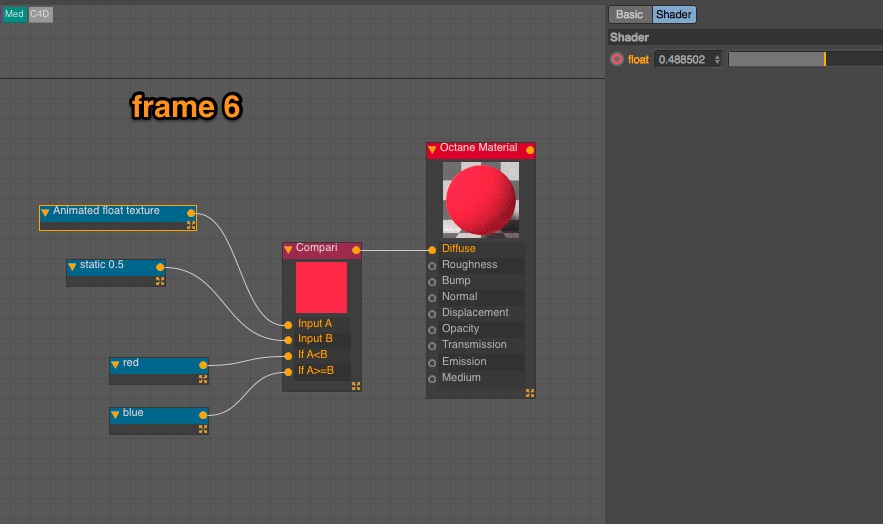Viewport: 883px width, 524px height.
Task: Click static 0.5 node output port
Action: pyautogui.click(x=160, y=267)
